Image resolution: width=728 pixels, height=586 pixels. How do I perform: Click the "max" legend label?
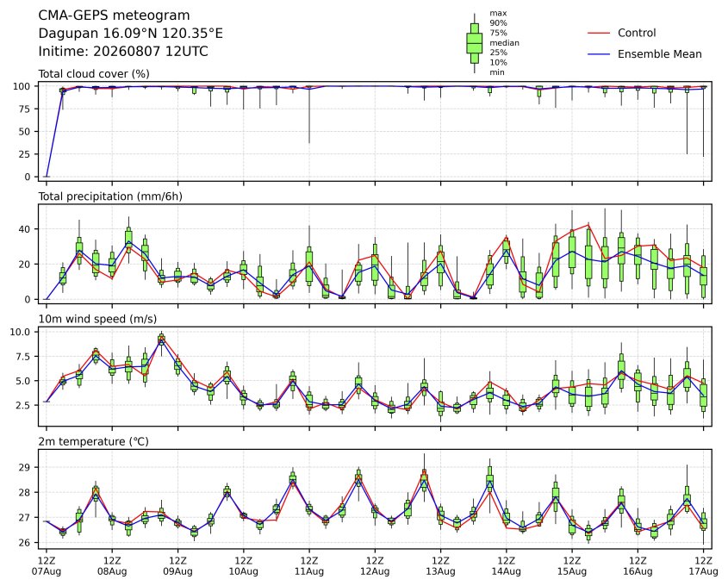pos(498,13)
